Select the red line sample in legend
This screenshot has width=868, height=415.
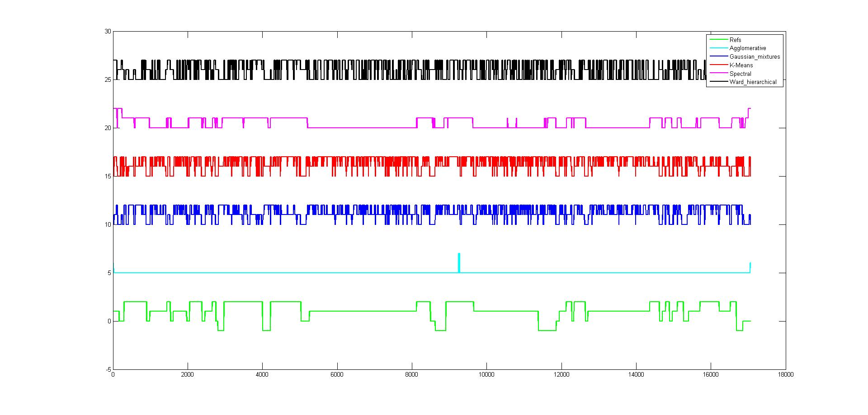pyautogui.click(x=717, y=65)
